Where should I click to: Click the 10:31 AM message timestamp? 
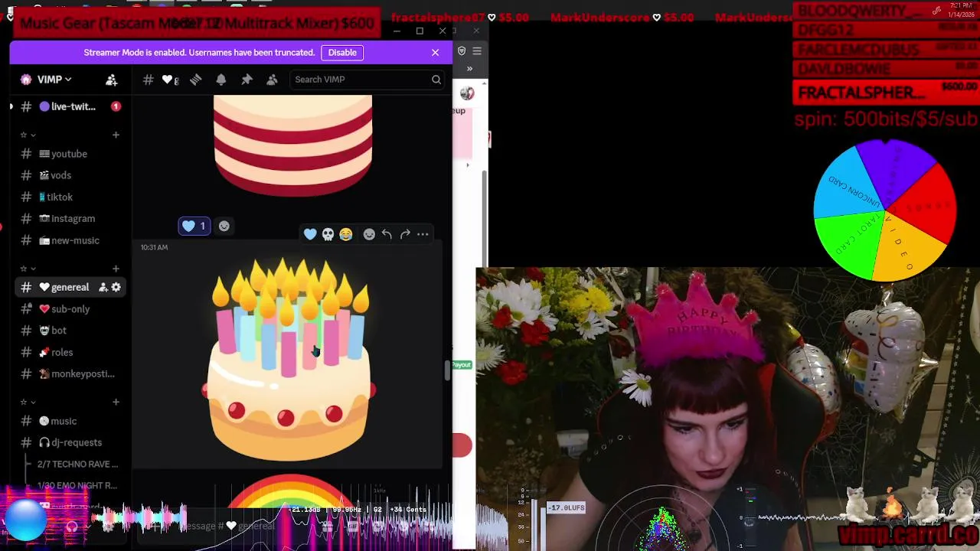click(154, 247)
